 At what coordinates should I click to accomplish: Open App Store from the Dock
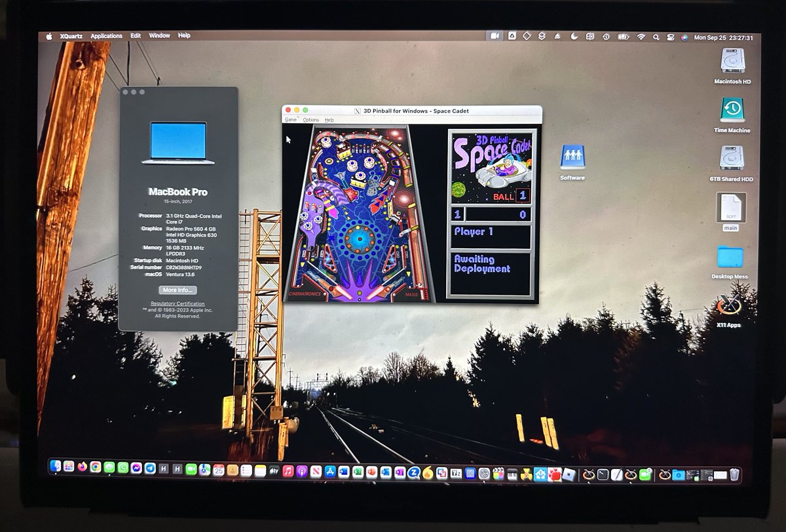(x=329, y=470)
